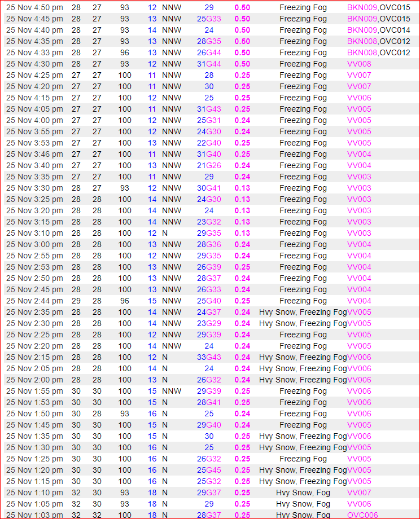This screenshot has height=519, width=420.
Task: Click wind direction NNW in the 1:55 pm row
Action: (172, 391)
